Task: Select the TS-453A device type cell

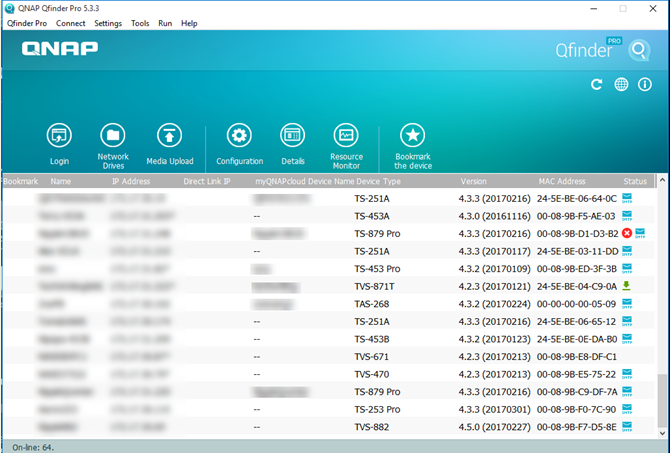Action: [372, 216]
